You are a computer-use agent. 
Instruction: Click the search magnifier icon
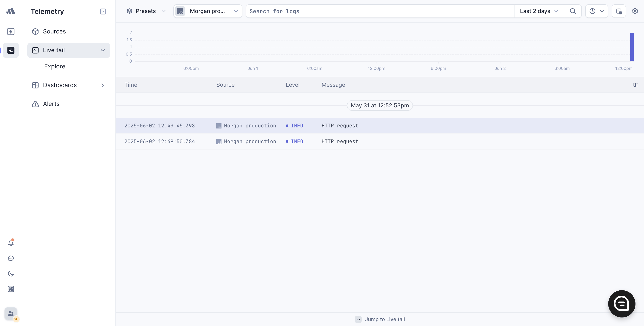coord(572,11)
